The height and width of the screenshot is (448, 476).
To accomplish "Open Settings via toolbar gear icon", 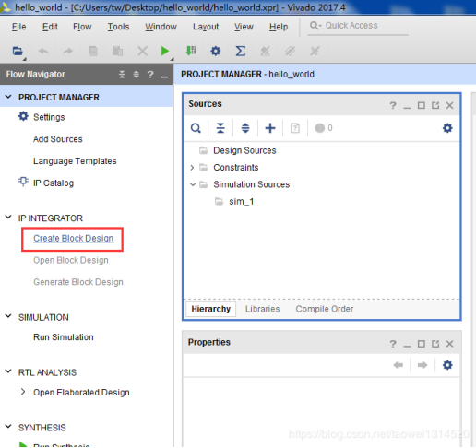I will click(216, 51).
